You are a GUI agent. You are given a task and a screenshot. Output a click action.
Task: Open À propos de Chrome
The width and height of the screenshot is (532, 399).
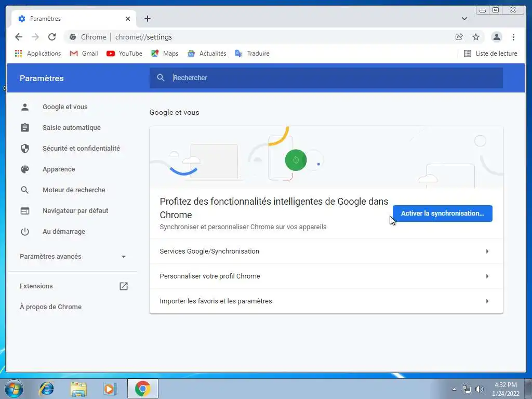pyautogui.click(x=50, y=307)
